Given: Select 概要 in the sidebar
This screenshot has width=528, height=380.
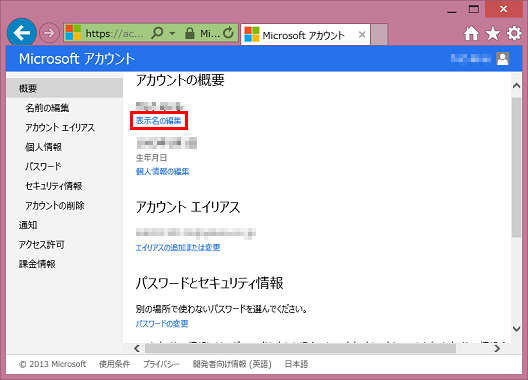Looking at the screenshot, I should click(x=65, y=88).
